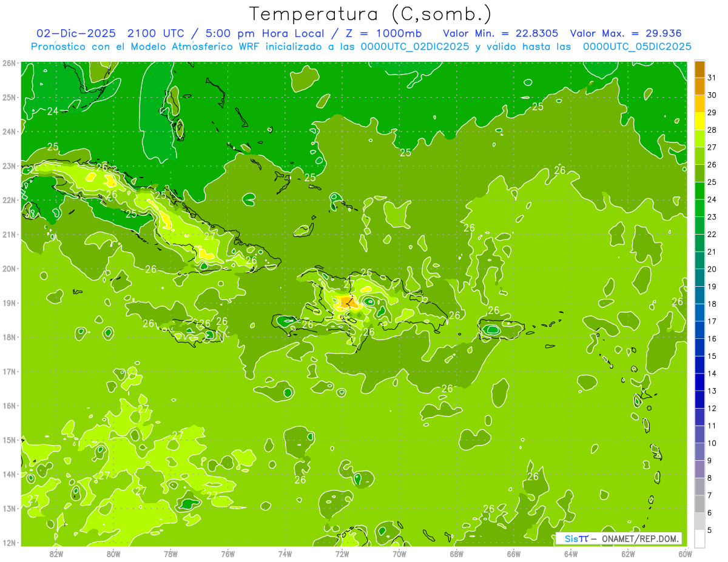Click the teal legend swatch between 19 and 20
728x562 pixels.
(x=700, y=278)
